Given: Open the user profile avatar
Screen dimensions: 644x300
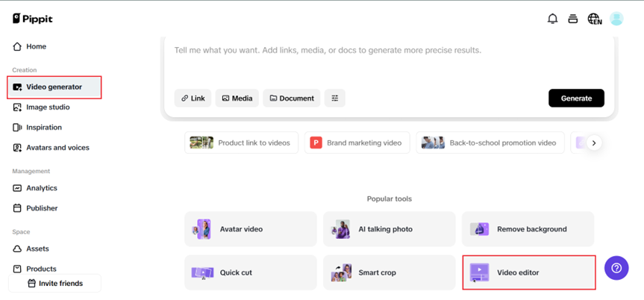Looking at the screenshot, I should point(616,19).
